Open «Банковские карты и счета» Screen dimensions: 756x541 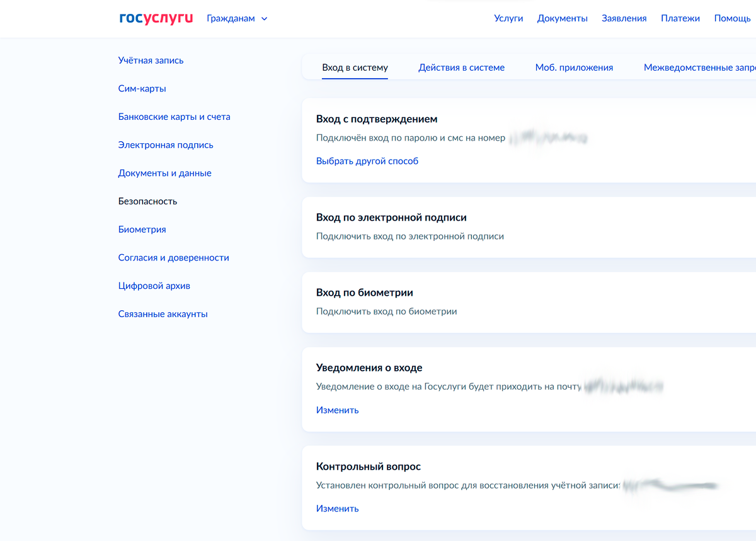pos(174,117)
